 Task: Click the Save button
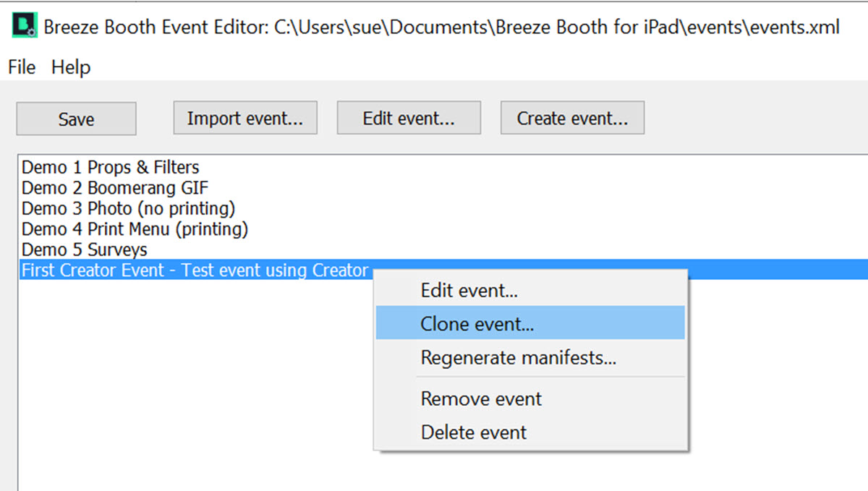click(76, 119)
